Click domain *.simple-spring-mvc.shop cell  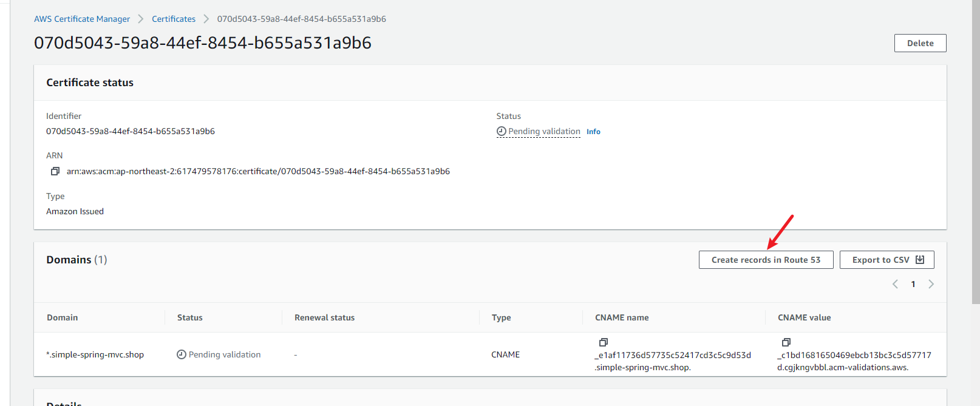pyautogui.click(x=95, y=354)
